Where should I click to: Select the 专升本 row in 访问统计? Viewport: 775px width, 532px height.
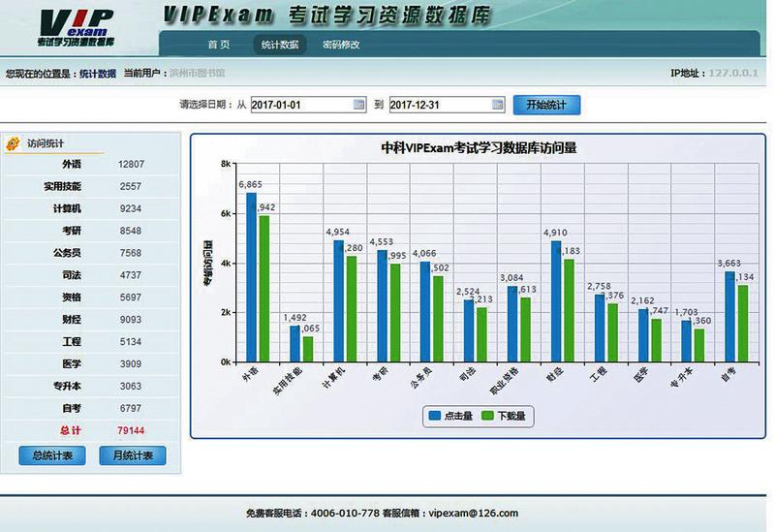pos(91,386)
